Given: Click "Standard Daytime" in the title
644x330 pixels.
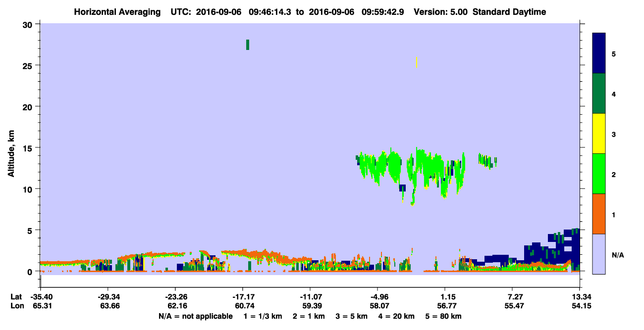Looking at the screenshot, I should [x=509, y=12].
